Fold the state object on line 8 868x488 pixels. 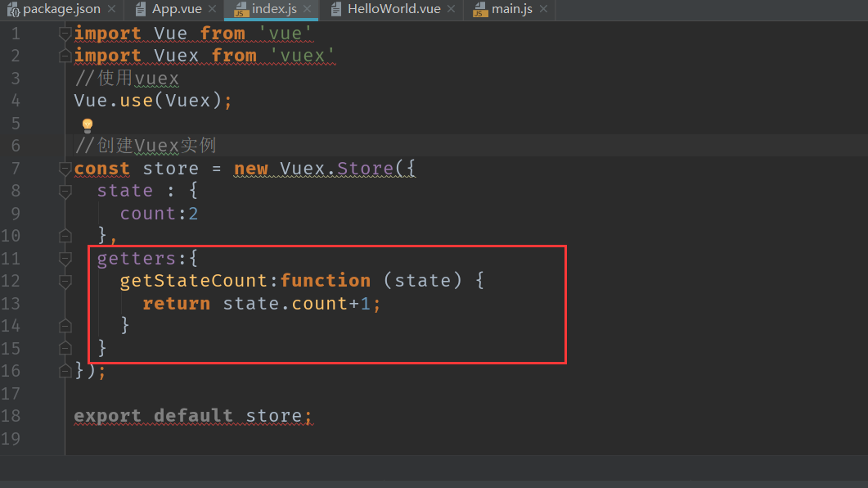(65, 192)
